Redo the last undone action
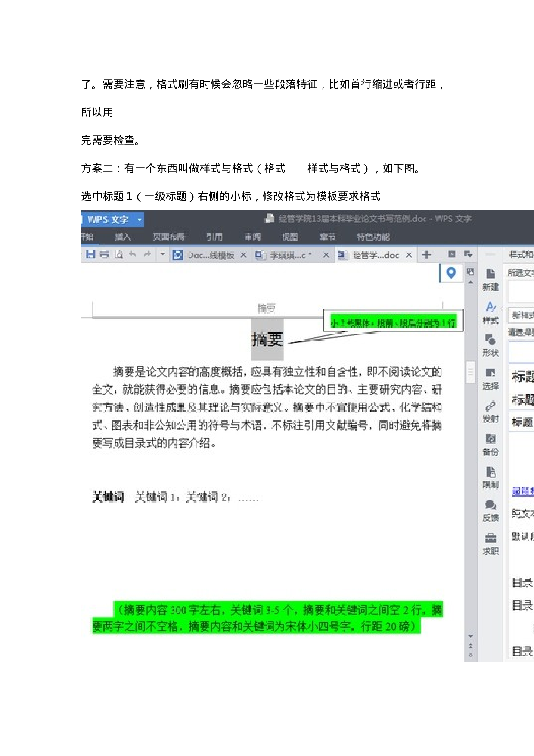 coord(147,254)
